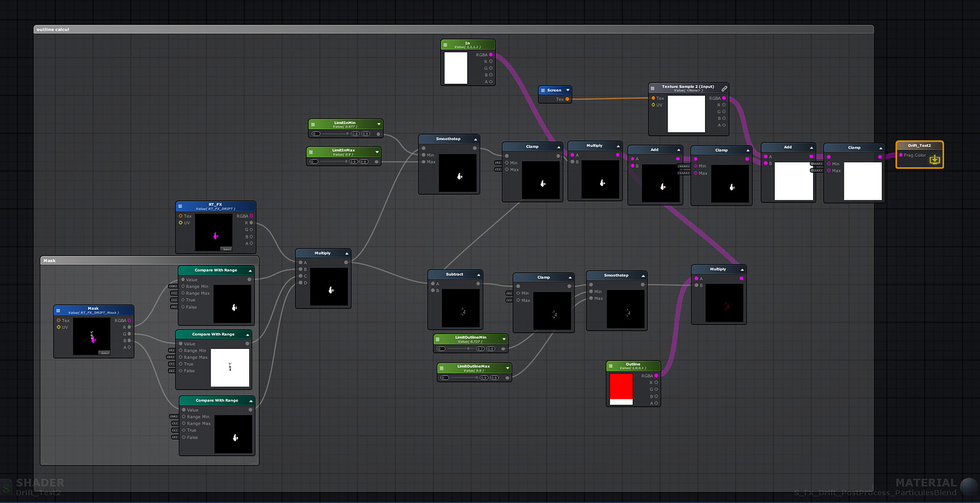
Task: Click the save icon inside the Drift_Test2 master node
Action: click(935, 161)
